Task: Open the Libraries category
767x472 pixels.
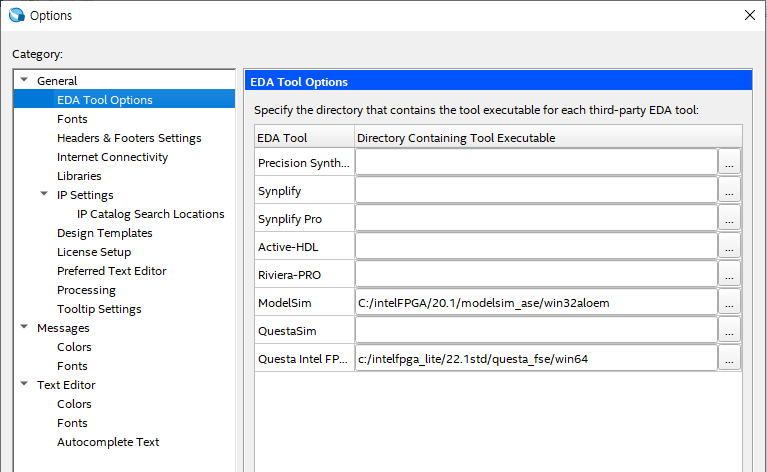Action: coord(79,176)
